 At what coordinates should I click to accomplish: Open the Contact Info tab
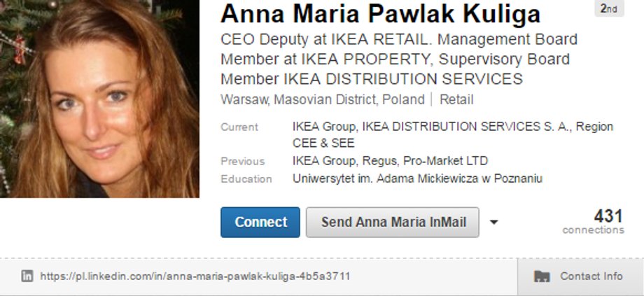pyautogui.click(x=580, y=276)
